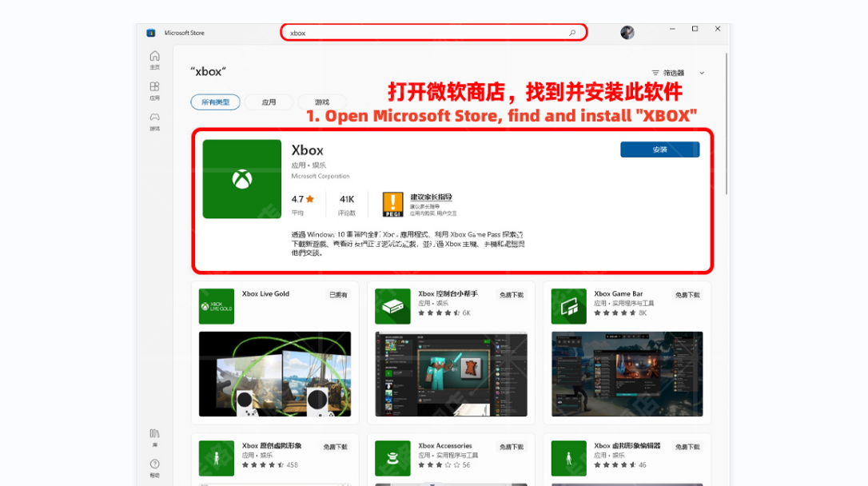Click the Xbox app title text

coord(307,150)
